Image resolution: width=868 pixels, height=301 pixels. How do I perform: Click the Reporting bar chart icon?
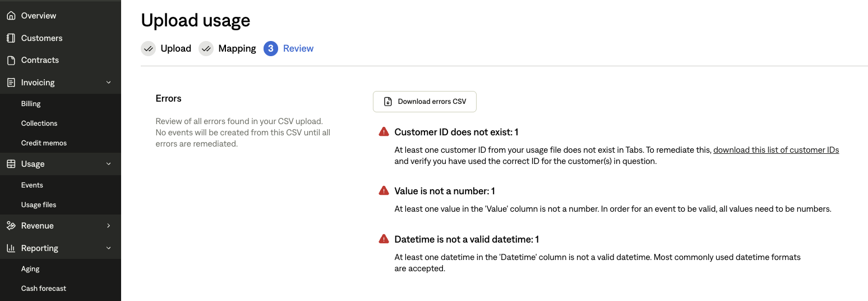(x=11, y=248)
